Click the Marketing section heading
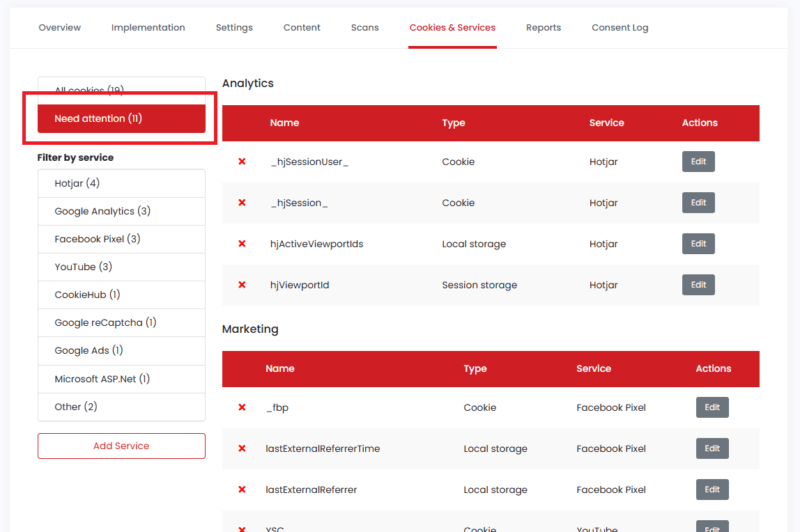 point(250,329)
